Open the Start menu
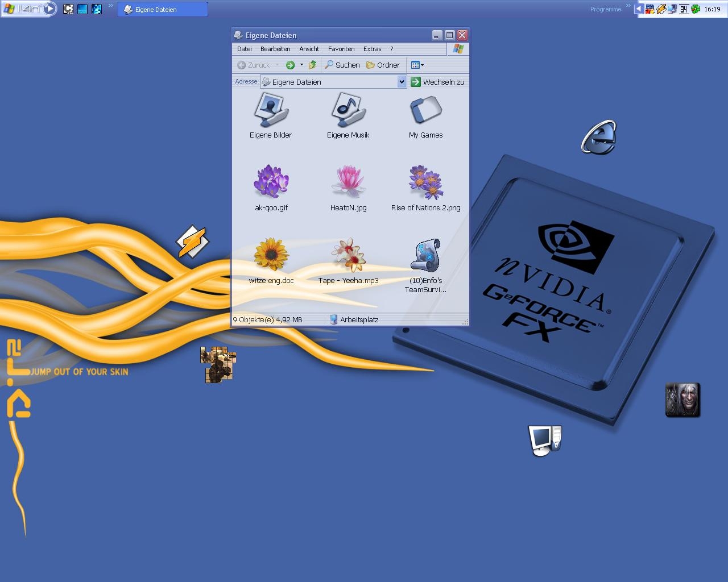The image size is (728, 582). pyautogui.click(x=28, y=9)
